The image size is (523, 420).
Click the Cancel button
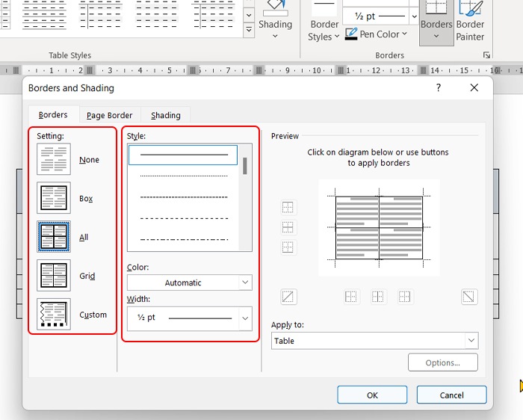451,395
